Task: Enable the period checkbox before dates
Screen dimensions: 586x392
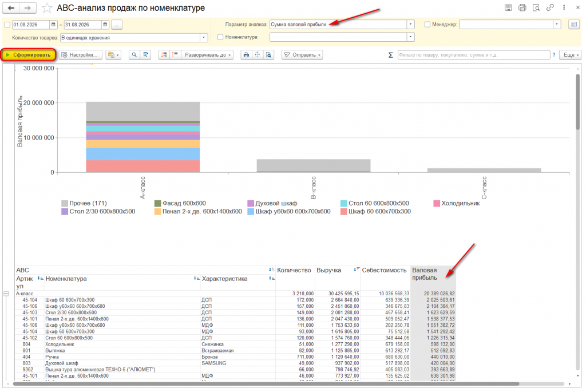Action: tap(7, 25)
